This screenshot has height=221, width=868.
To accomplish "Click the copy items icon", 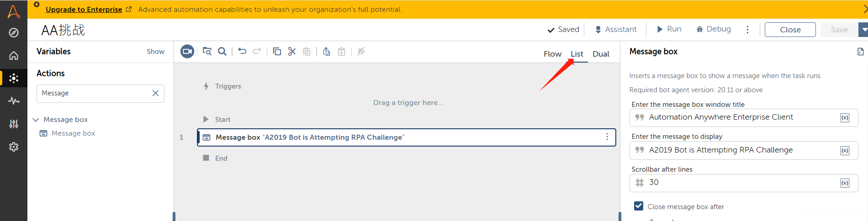I will 277,52.
